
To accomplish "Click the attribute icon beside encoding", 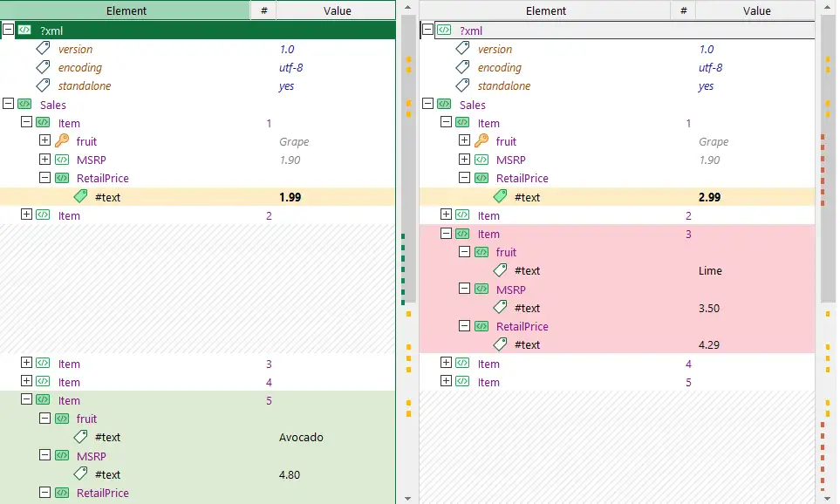I will 43,67.
